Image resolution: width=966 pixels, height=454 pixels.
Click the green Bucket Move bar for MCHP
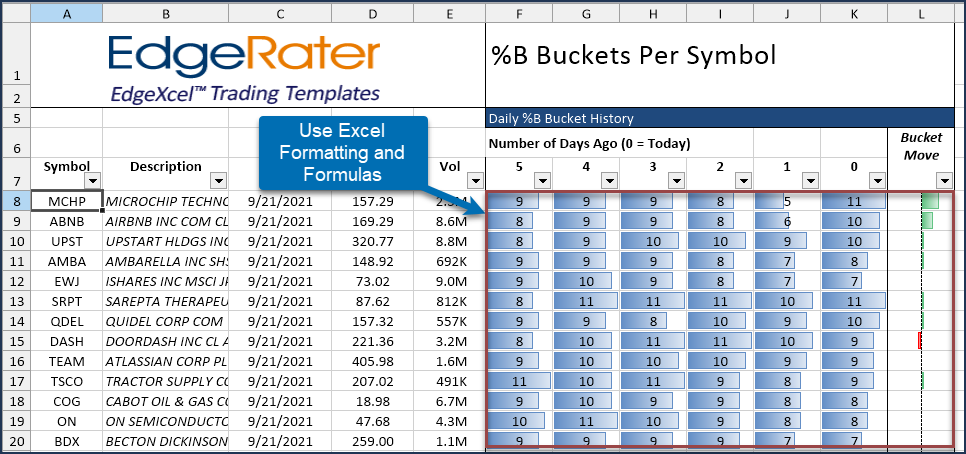(x=930, y=201)
